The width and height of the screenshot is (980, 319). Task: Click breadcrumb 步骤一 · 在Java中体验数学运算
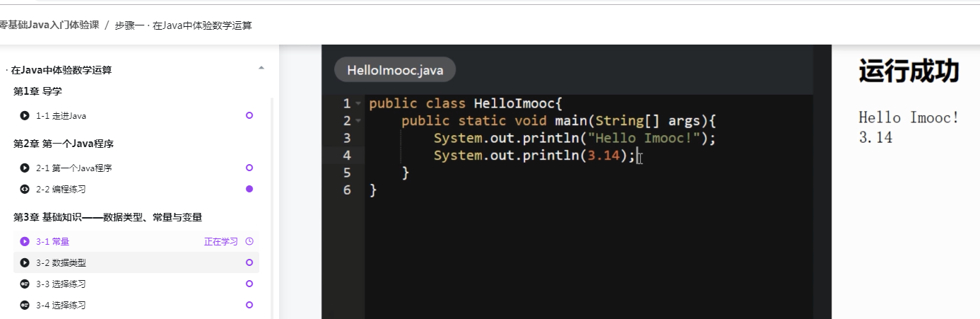(x=183, y=25)
